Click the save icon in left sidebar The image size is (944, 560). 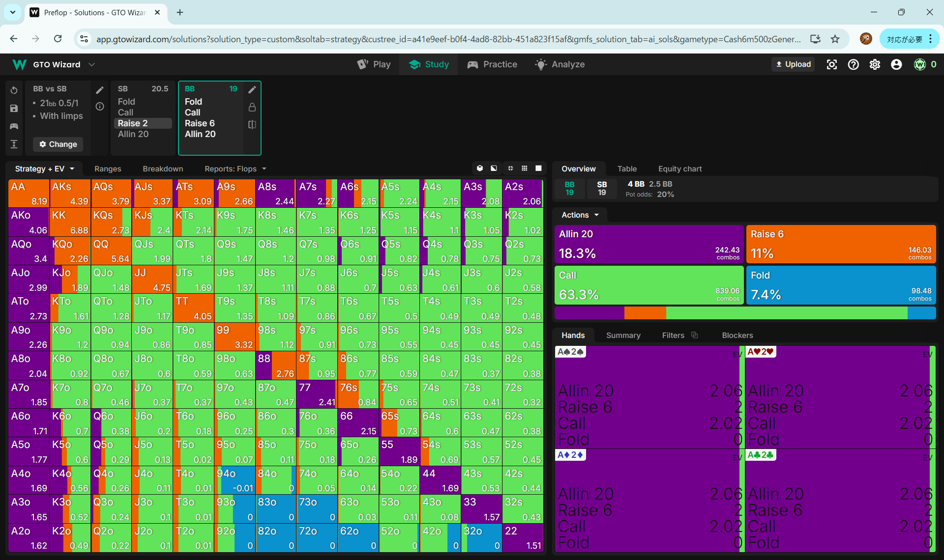[x=14, y=109]
